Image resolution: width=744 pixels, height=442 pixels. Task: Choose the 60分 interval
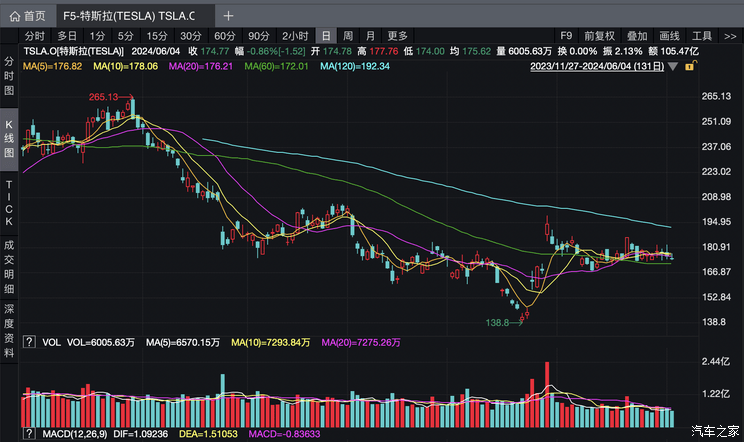click(224, 36)
